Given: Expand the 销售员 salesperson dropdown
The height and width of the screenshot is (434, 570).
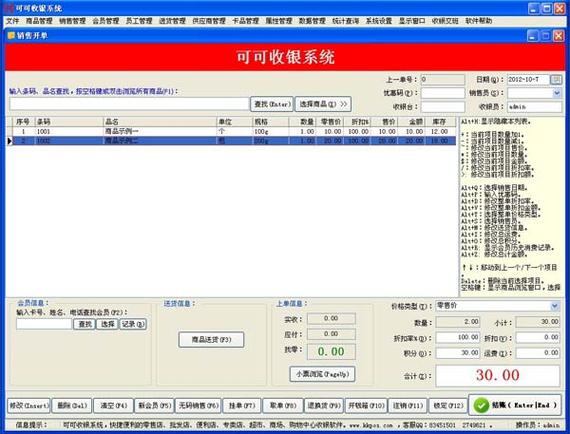Looking at the screenshot, I should click(x=557, y=93).
